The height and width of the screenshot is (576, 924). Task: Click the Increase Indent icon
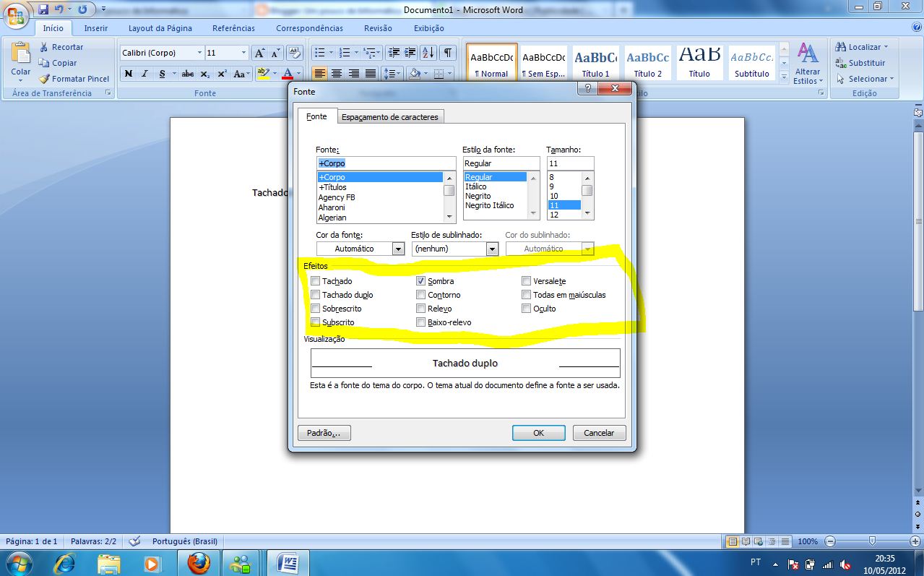(x=410, y=53)
